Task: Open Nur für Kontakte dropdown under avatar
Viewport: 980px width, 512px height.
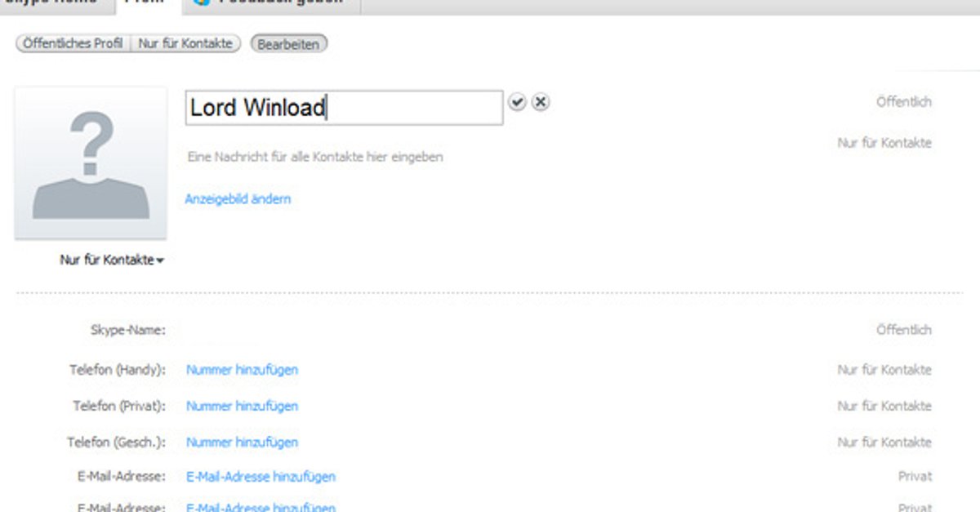Action: pyautogui.click(x=112, y=260)
